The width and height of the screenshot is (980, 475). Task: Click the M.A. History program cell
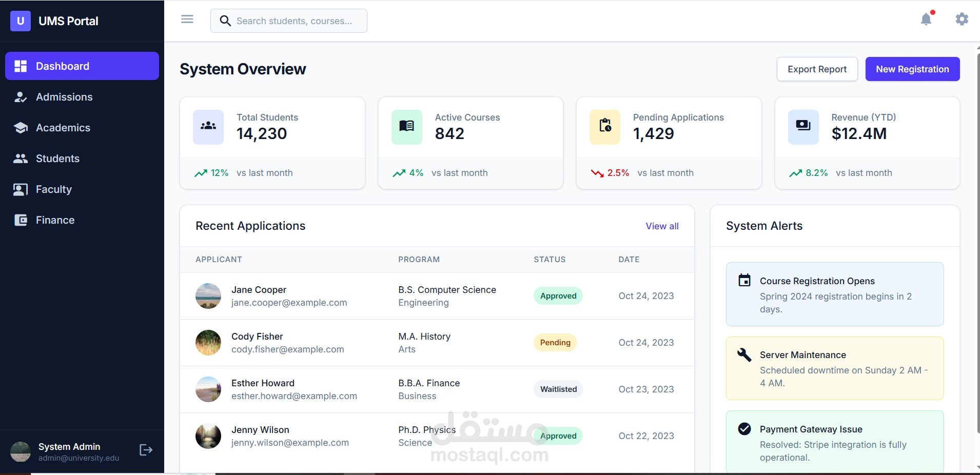click(x=424, y=337)
